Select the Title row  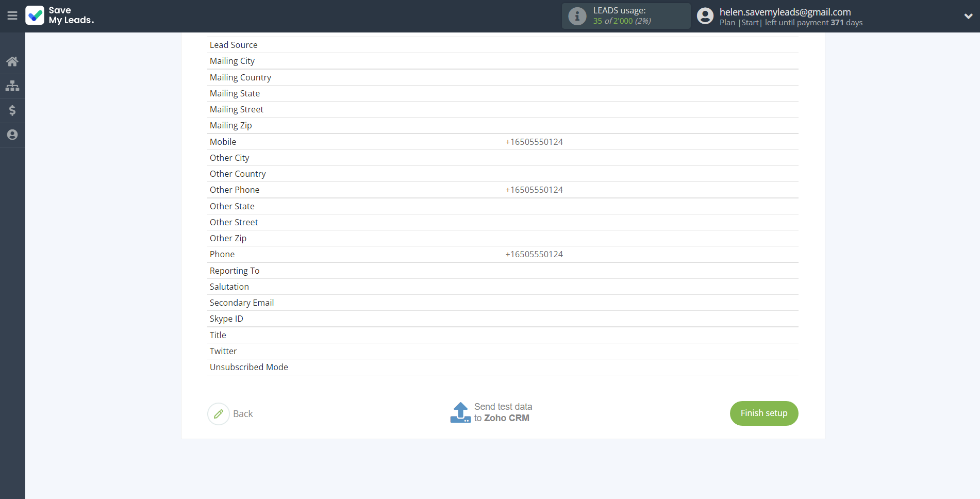tap(503, 335)
